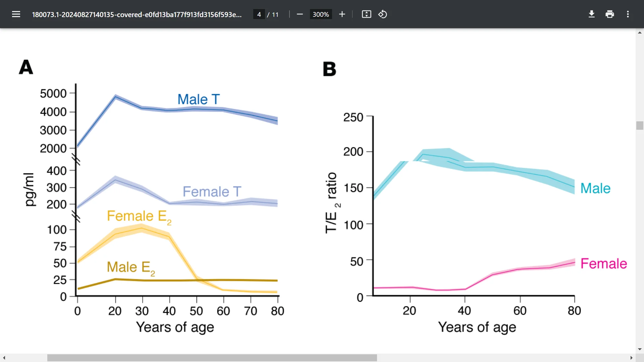644x362 pixels.
Task: Click the 5000 y-axis value
Action: [x=53, y=94]
